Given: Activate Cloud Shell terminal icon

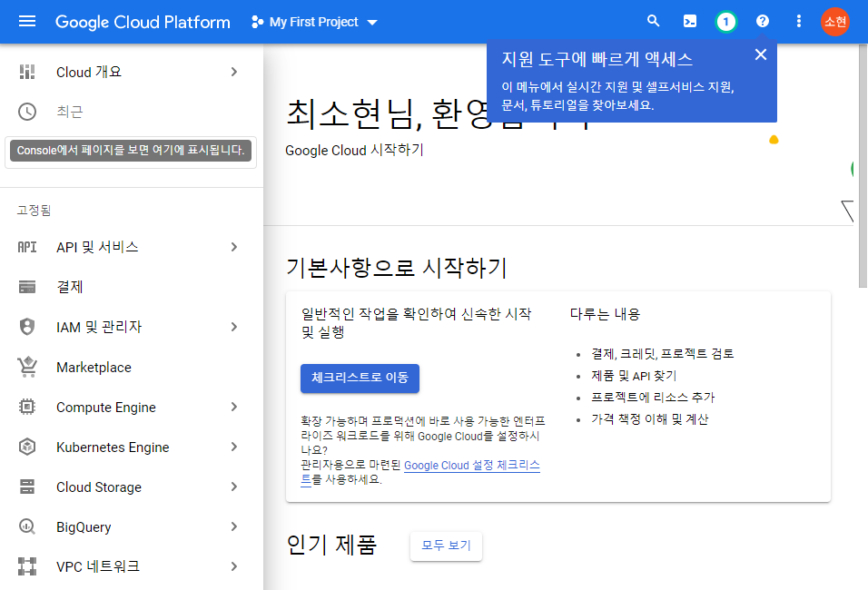Looking at the screenshot, I should pos(690,22).
